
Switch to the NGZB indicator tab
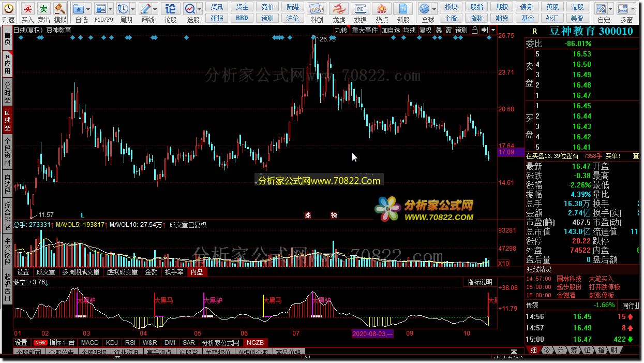254,342
